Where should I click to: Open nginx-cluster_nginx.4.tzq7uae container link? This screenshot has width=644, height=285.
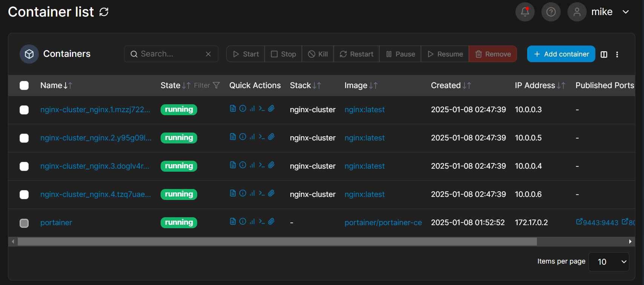pyautogui.click(x=95, y=194)
